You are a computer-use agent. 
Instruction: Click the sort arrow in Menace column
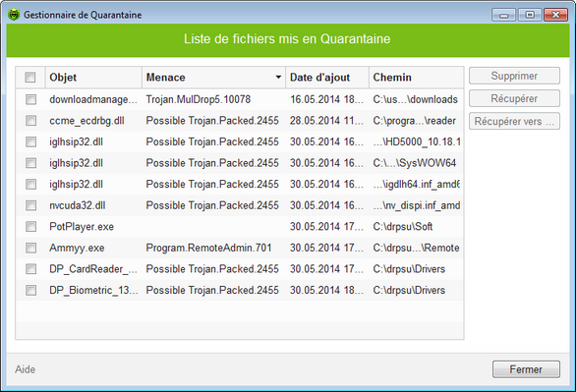coord(278,77)
